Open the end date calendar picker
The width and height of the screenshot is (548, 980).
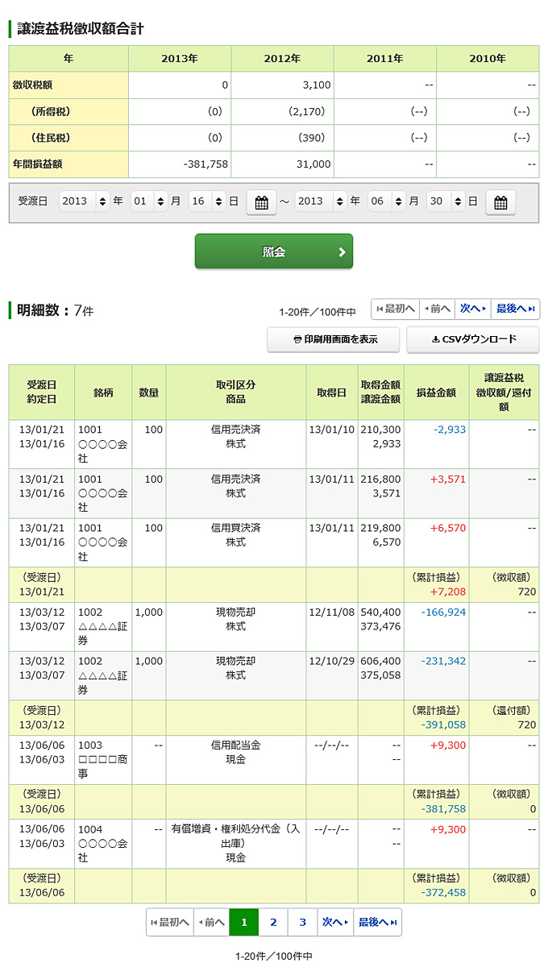click(x=500, y=203)
